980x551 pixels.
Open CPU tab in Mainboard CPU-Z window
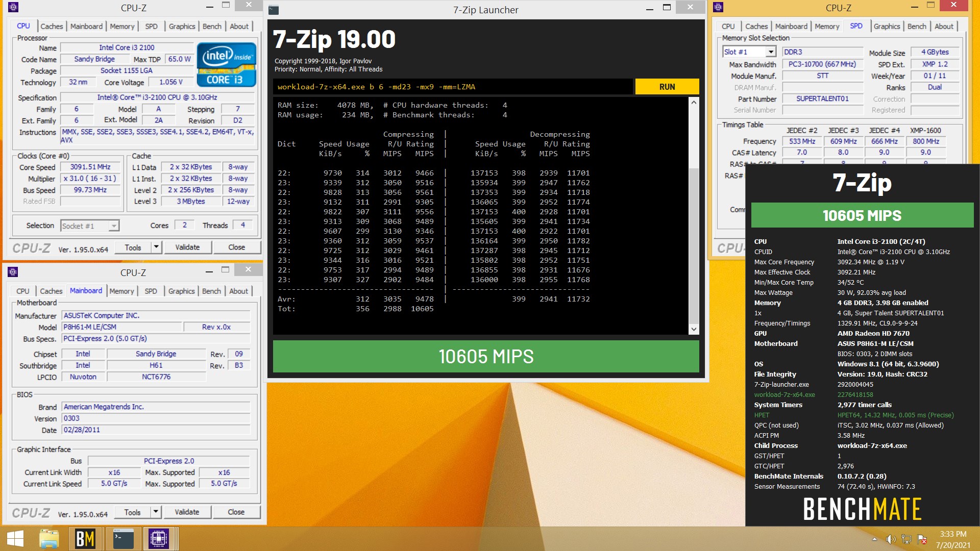tap(22, 291)
